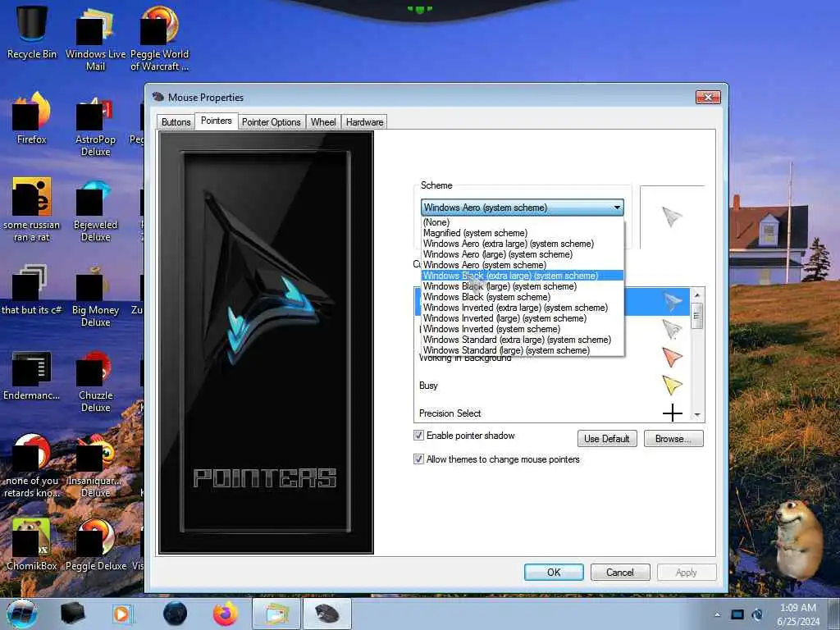The image size is (840, 630).
Task: Open Big Money Deluxe desktop icon
Action: click(x=95, y=294)
